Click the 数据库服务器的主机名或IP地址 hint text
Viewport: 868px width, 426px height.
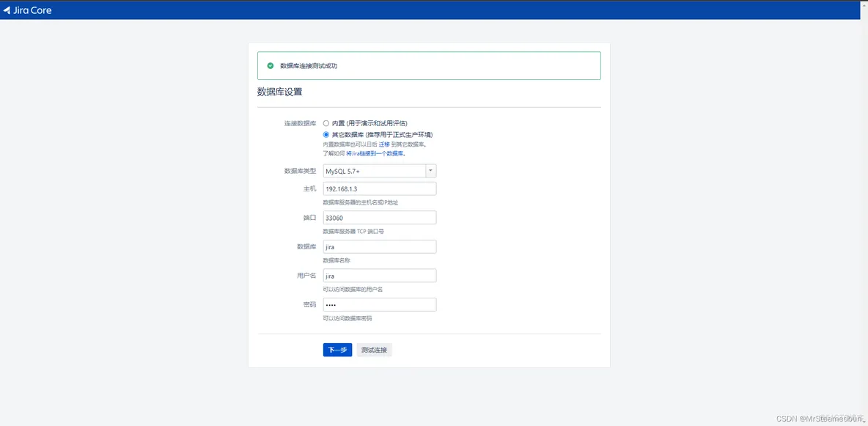pos(361,203)
